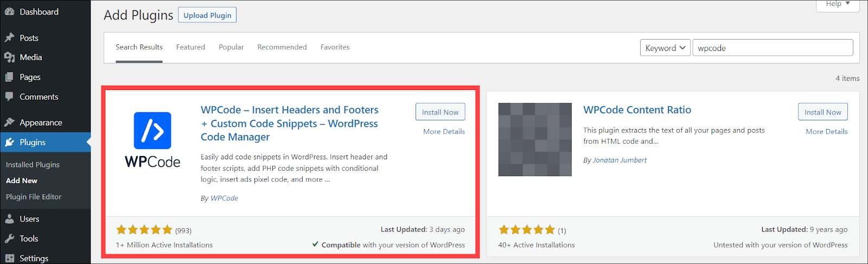
Task: Switch to the Featured tab
Action: coord(190,47)
